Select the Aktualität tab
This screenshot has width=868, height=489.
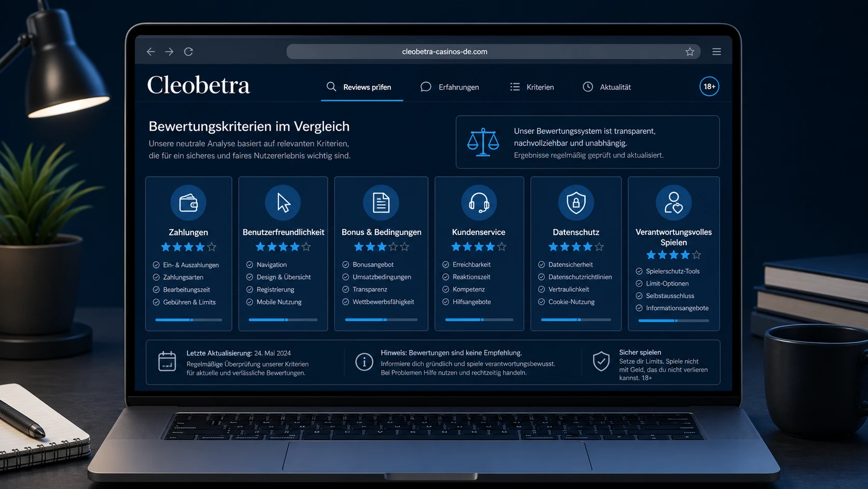[607, 87]
